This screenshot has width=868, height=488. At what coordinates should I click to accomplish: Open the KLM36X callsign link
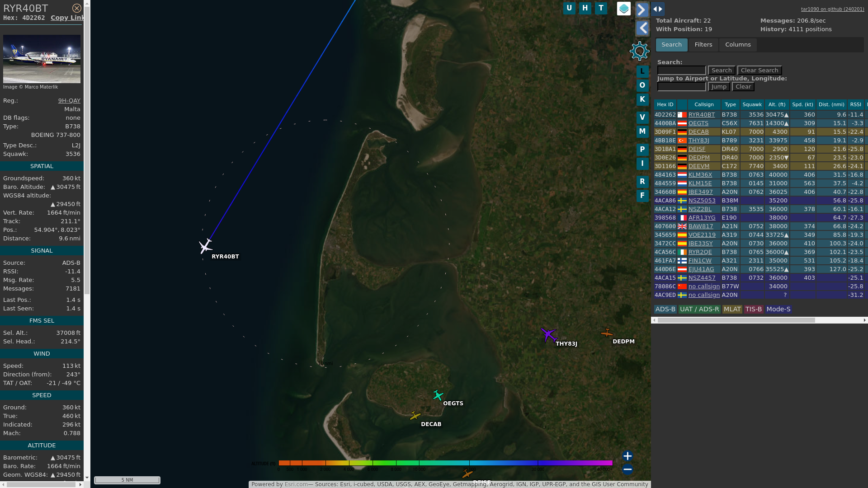pyautogui.click(x=700, y=175)
